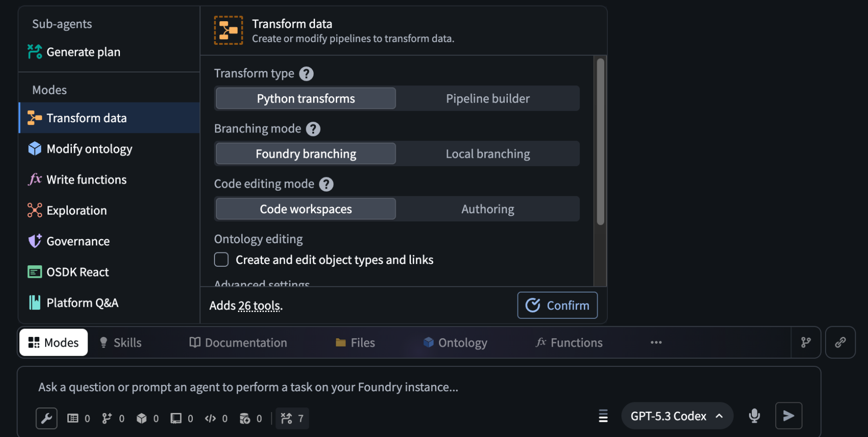Click the branch icon beside Functions tab
This screenshot has width=868, height=437.
pos(806,342)
